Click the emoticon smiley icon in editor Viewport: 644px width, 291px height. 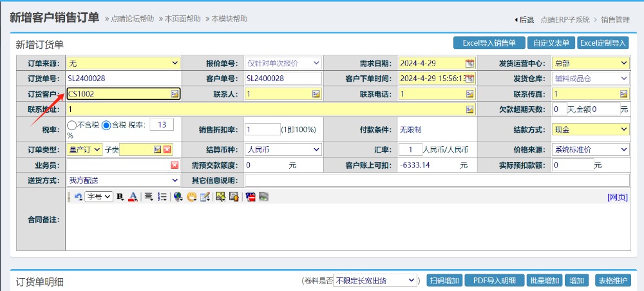[191, 196]
